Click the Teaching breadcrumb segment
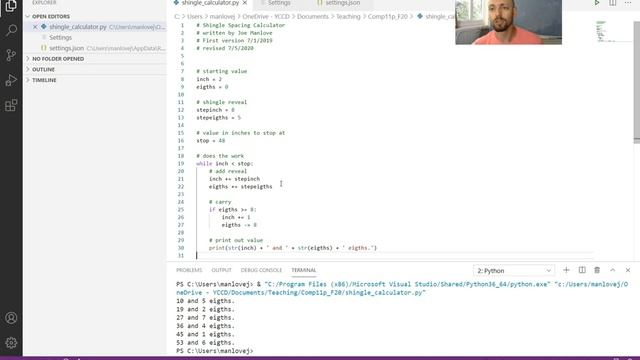Image resolution: width=640 pixels, height=360 pixels. 348,17
